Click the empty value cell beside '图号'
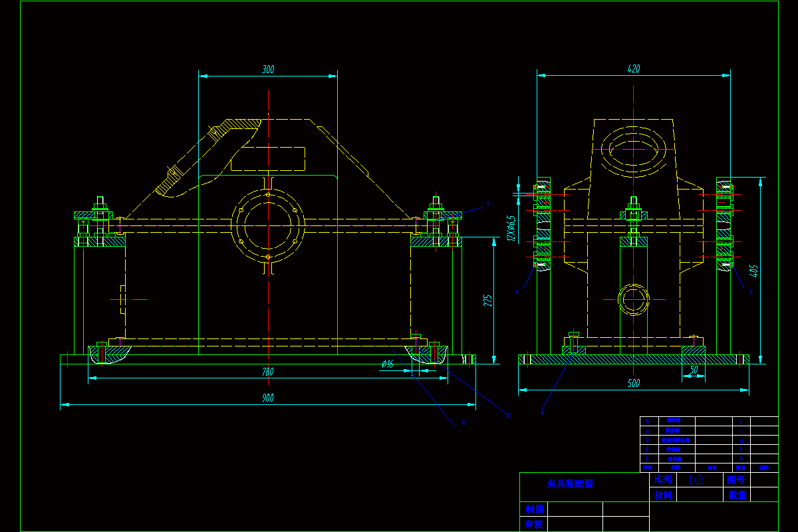Viewport: 798px width, 532px height. coord(764,480)
